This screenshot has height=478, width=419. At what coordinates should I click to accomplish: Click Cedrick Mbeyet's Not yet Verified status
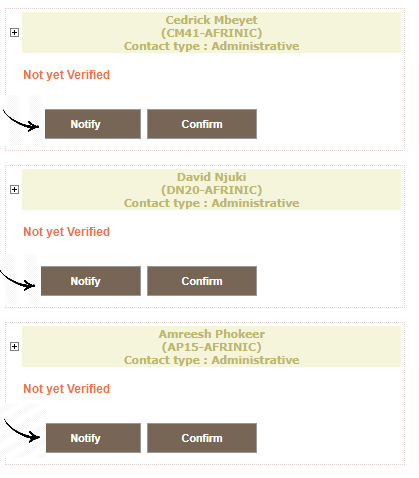click(x=66, y=75)
